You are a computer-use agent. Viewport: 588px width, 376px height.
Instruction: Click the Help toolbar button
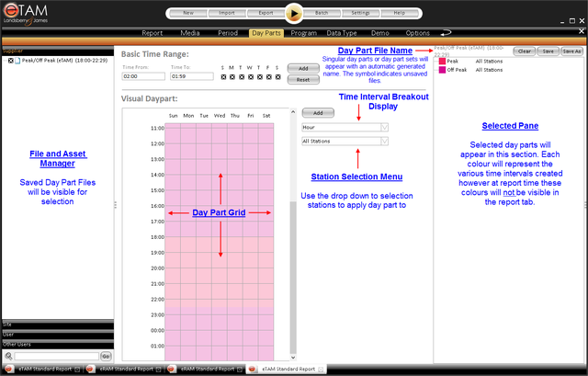(x=400, y=13)
